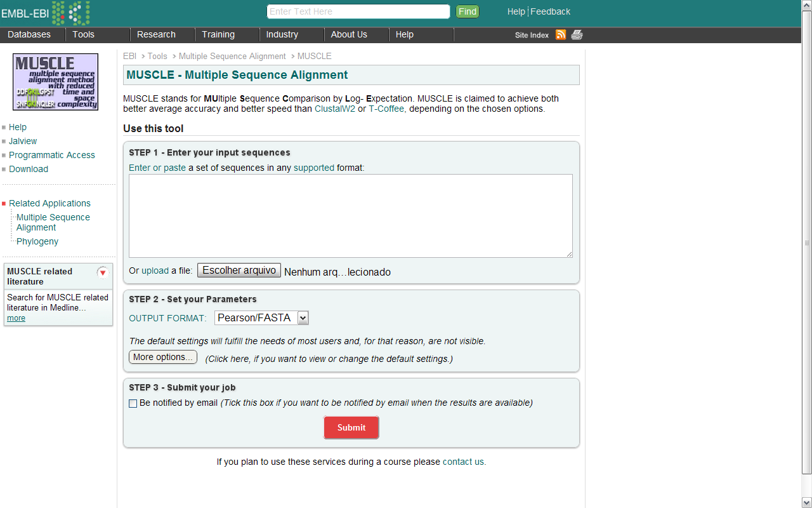Click the Help link in header
This screenshot has width=812, height=508.
point(516,11)
